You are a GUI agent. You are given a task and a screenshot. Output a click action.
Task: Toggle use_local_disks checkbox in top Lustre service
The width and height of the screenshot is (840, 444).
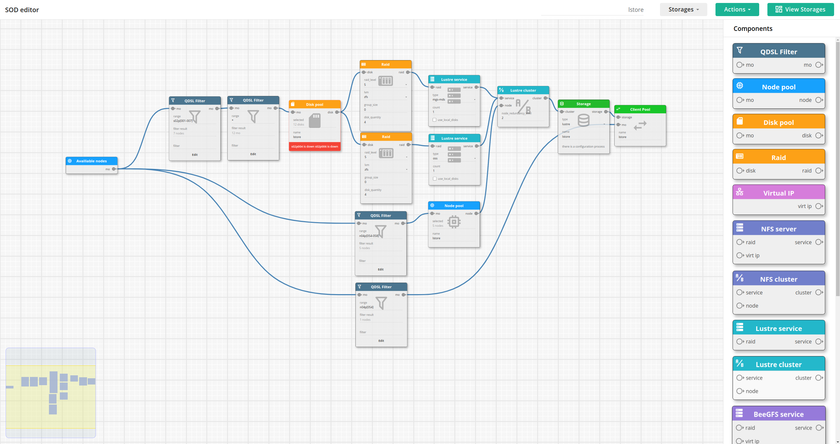(x=433, y=118)
